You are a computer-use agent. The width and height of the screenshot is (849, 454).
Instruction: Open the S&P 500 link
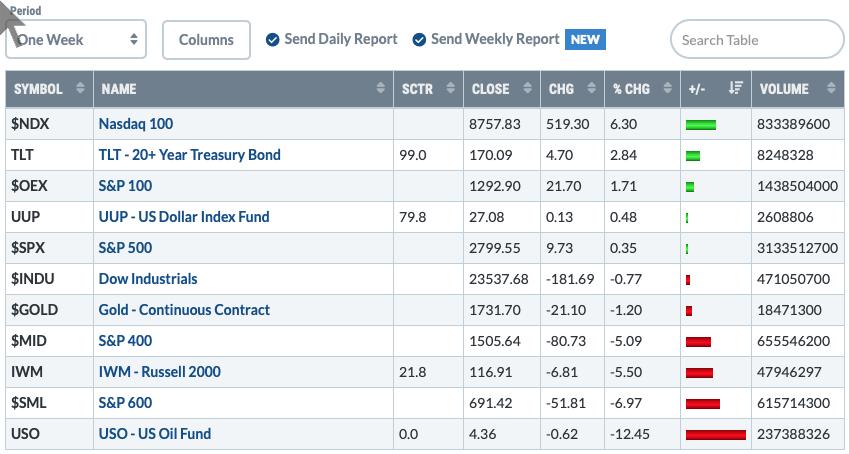click(x=125, y=248)
